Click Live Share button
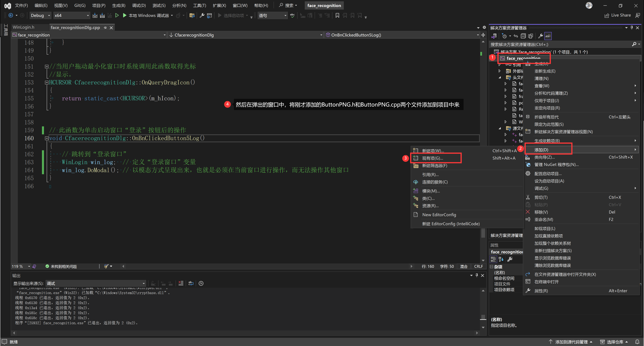Image resolution: width=644 pixels, height=346 pixels. coord(618,16)
